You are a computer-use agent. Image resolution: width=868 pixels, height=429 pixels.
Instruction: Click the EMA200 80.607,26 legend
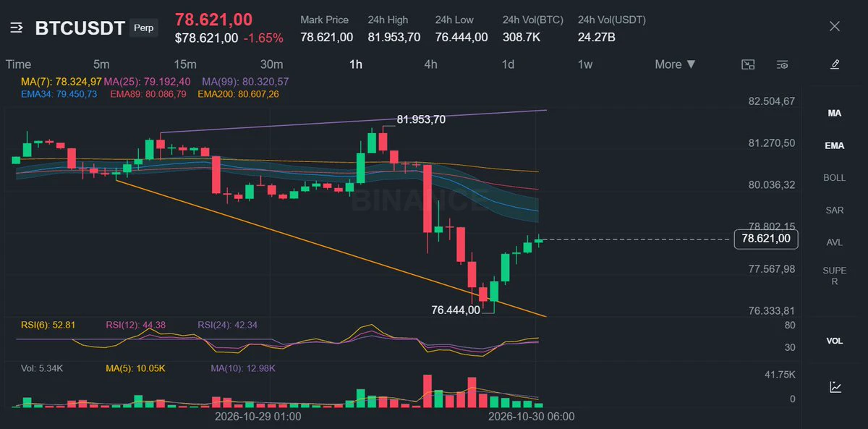(238, 94)
